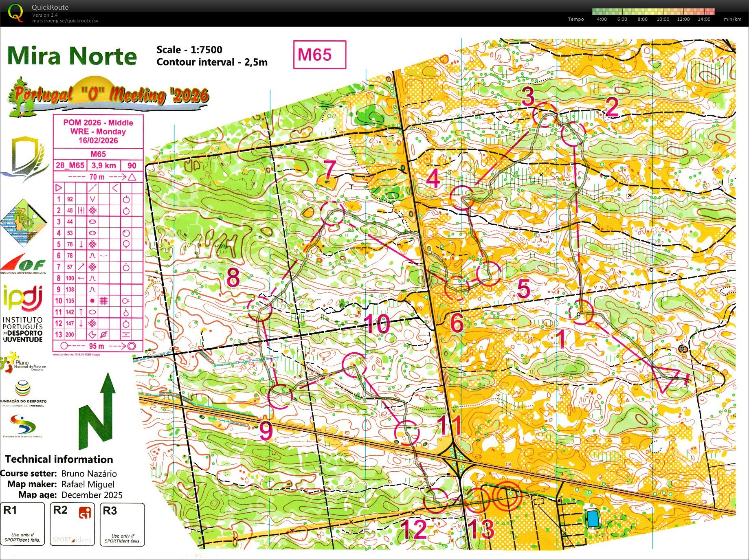Select the R1 reserve punch box

(x=22, y=524)
